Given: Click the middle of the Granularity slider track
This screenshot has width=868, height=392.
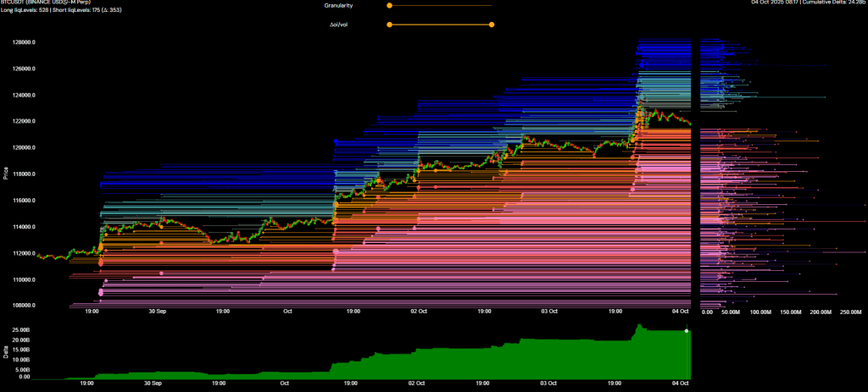Looking at the screenshot, I should 440,5.
